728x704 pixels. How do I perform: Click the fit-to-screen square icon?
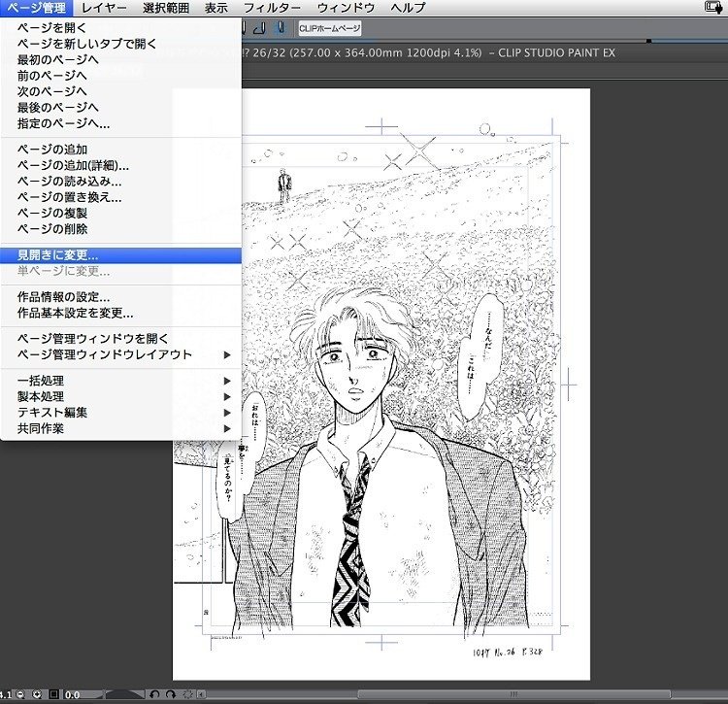(53, 694)
